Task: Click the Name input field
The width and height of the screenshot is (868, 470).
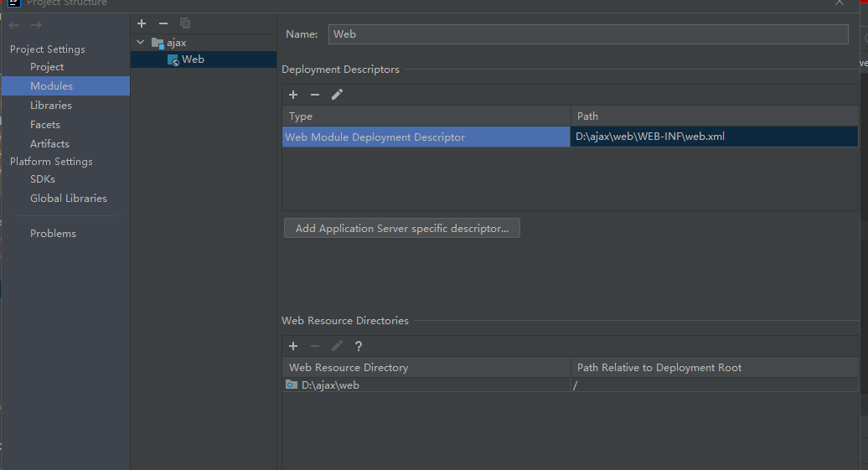Action: (587, 34)
